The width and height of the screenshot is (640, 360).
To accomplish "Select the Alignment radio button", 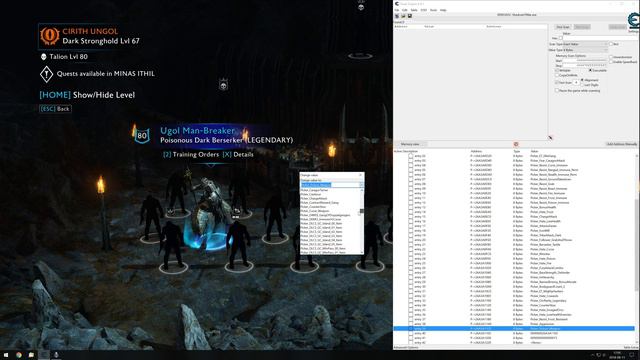I will pyautogui.click(x=582, y=80).
